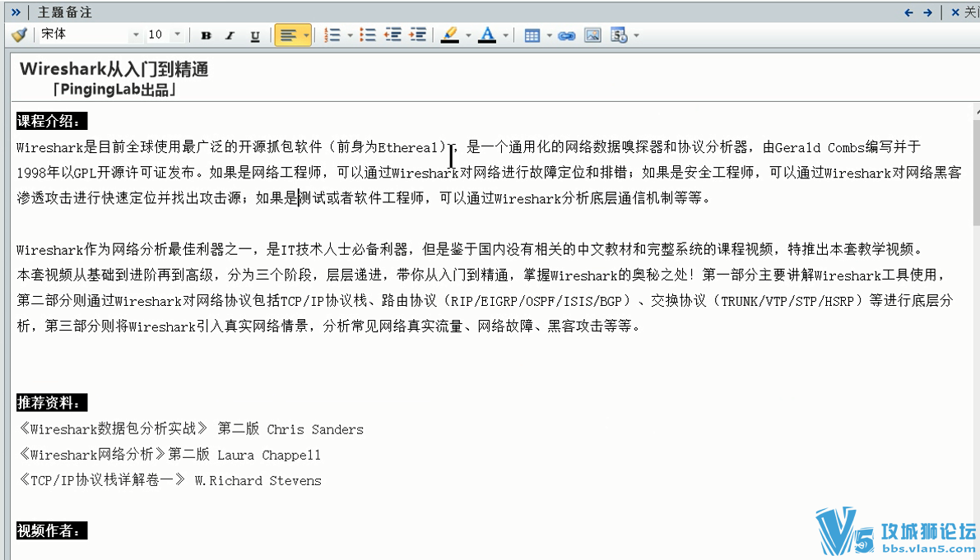Click the author name Laura Chappell

[x=269, y=455]
